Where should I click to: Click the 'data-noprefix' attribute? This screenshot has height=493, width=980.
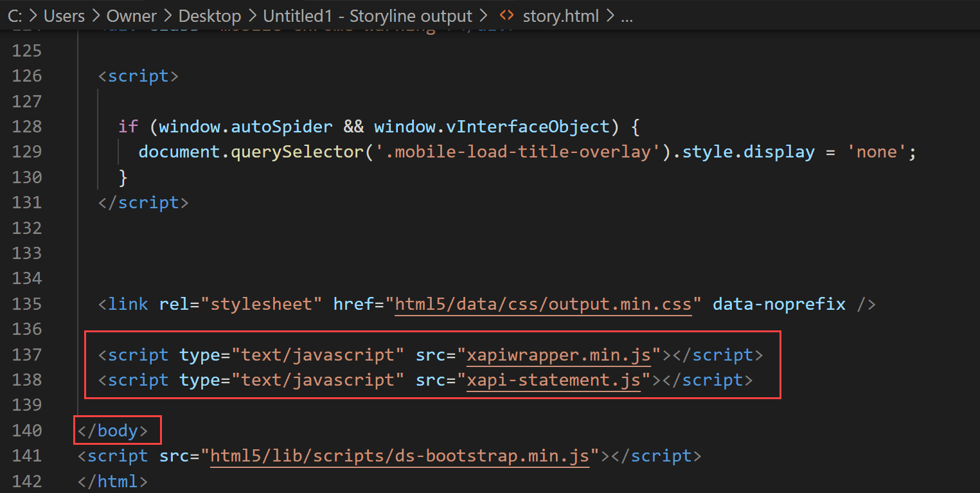[780, 303]
